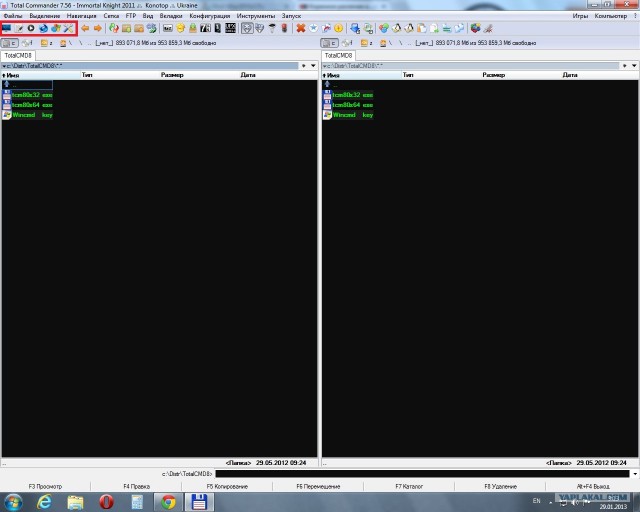Select drive c button in right drive bar
Image resolution: width=640 pixels, height=512 pixels.
tap(331, 43)
